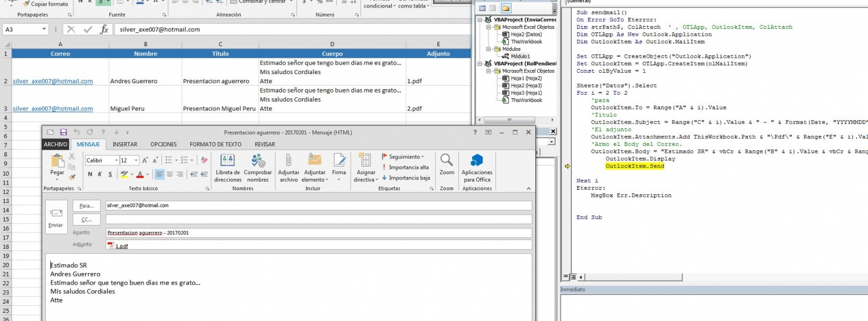
Task: Clear formatting with the eraser icon
Action: (204, 160)
